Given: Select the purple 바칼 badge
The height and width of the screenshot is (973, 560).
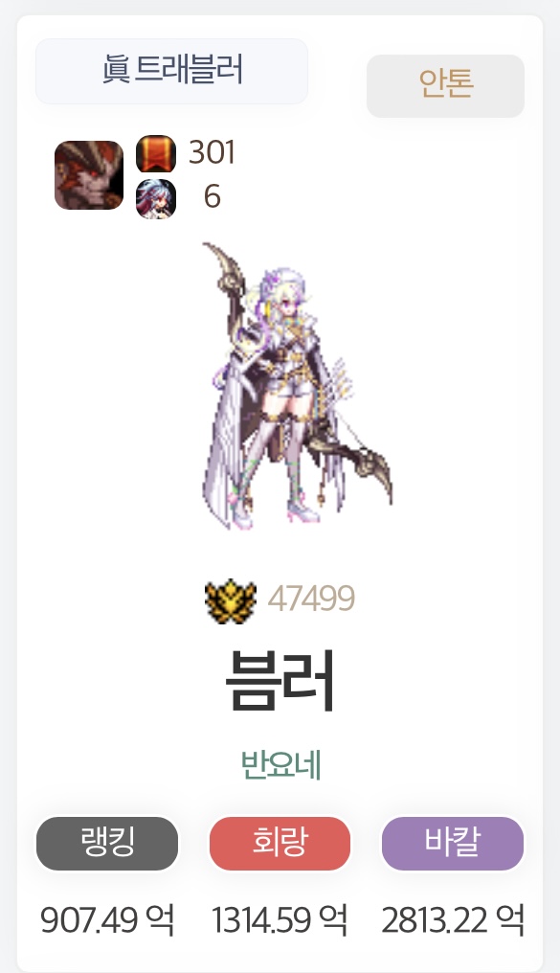Looking at the screenshot, I should pyautogui.click(x=453, y=843).
